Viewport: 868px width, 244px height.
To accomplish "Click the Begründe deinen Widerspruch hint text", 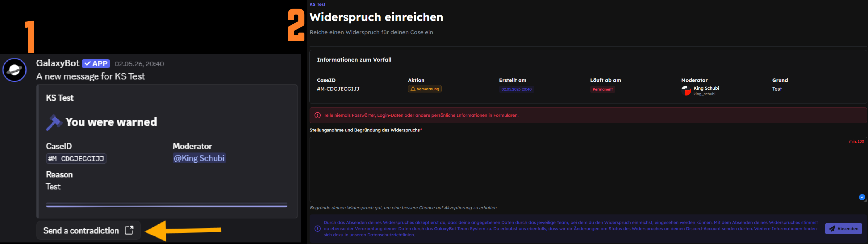I will 403,208.
